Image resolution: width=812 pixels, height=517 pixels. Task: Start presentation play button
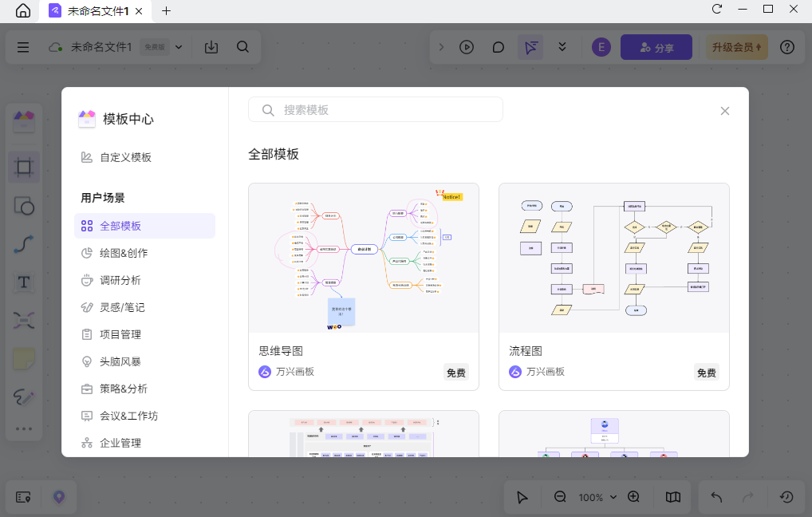pyautogui.click(x=467, y=47)
